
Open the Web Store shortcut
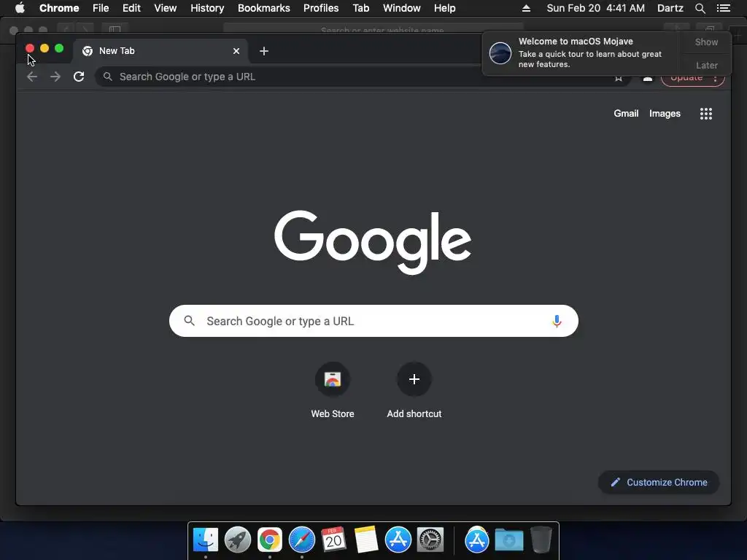click(333, 391)
